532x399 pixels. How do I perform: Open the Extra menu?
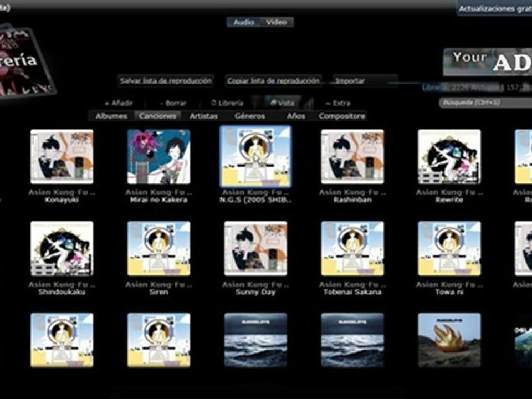[337, 103]
